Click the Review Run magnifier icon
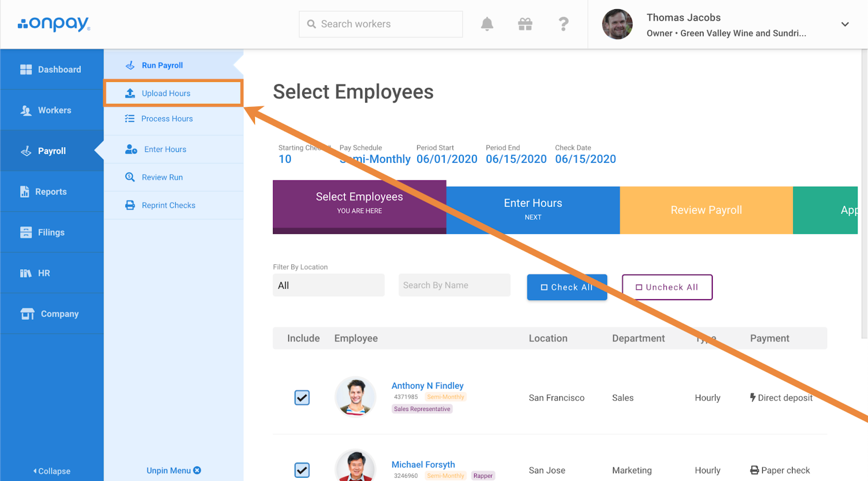The image size is (868, 481). point(130,177)
